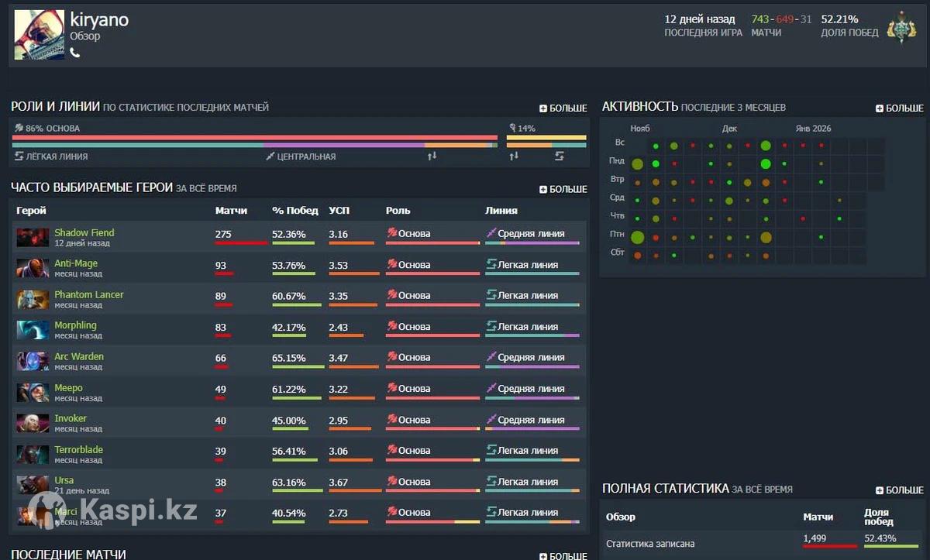Click the Morphling hero portrait icon
930x560 pixels.
(33, 330)
